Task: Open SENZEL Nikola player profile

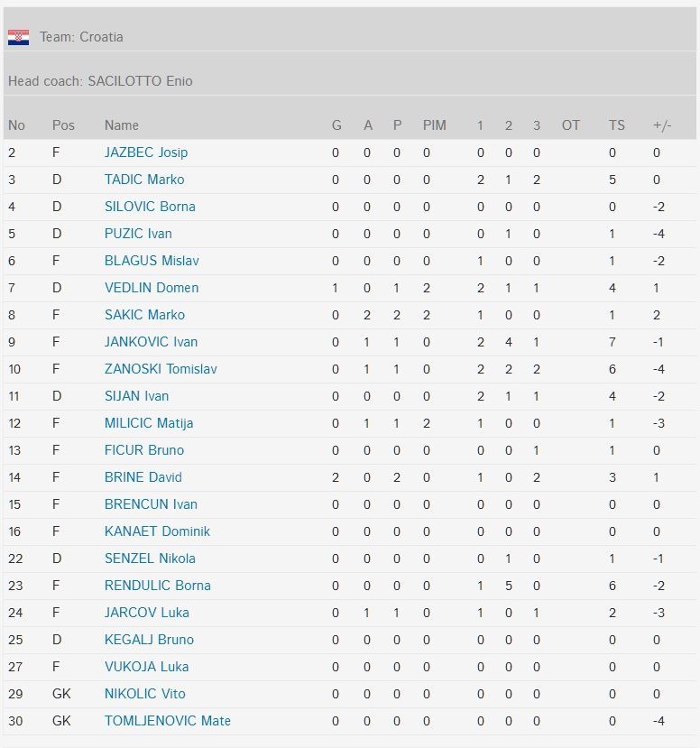Action: [x=150, y=559]
